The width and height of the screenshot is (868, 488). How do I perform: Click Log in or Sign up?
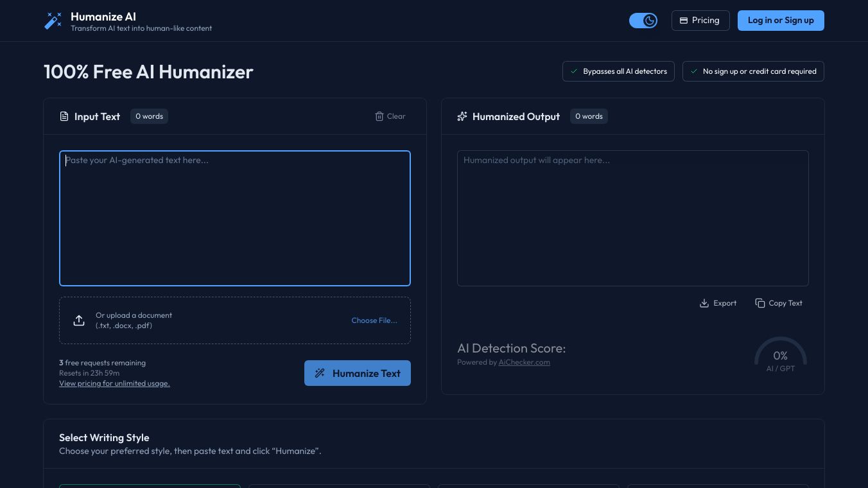pos(781,21)
